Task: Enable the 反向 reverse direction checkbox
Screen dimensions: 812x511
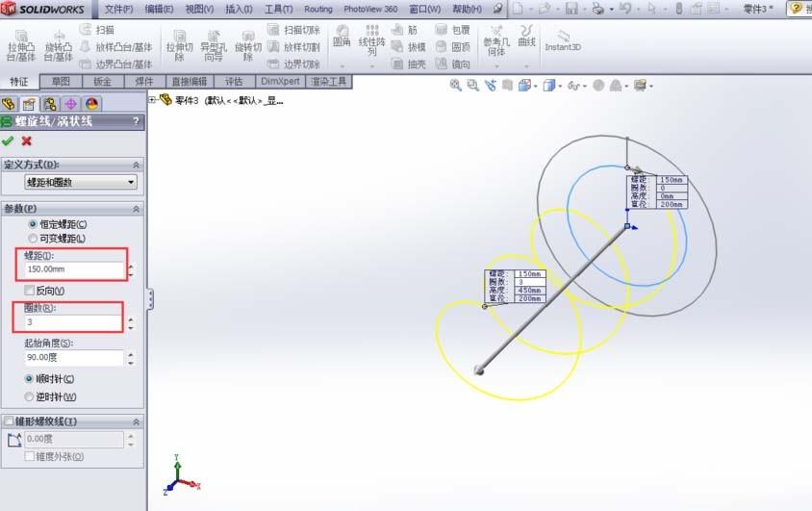Action: click(x=30, y=291)
